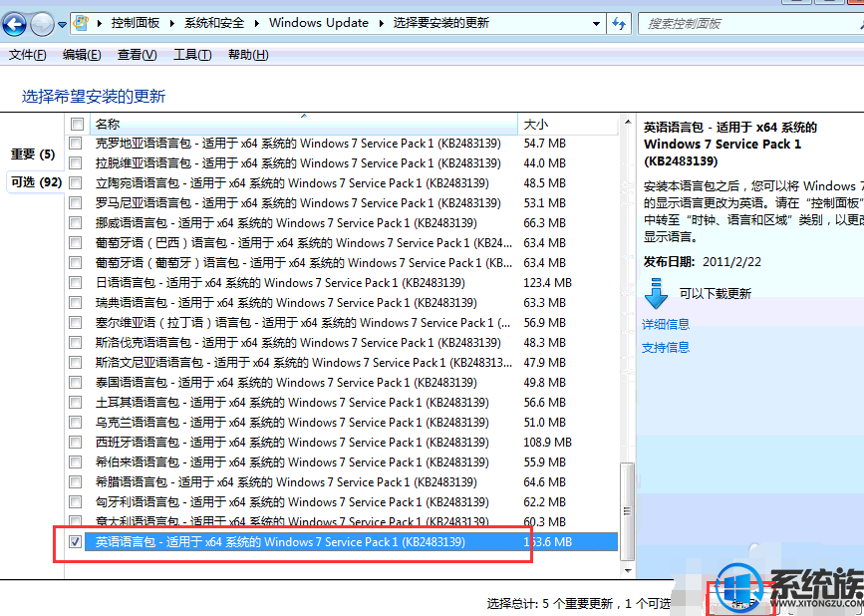Check the 拉脱维亚语语言包 checkbox
The image size is (864, 616).
coord(75,163)
